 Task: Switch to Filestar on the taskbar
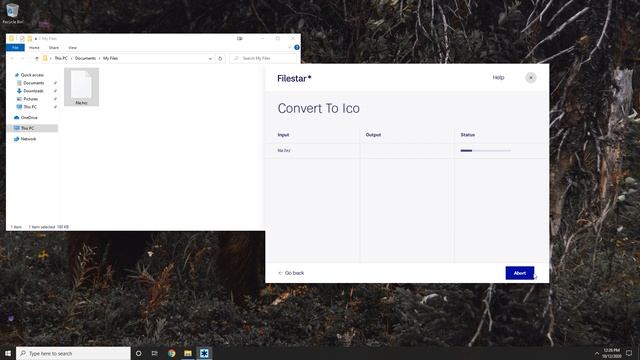pos(204,353)
